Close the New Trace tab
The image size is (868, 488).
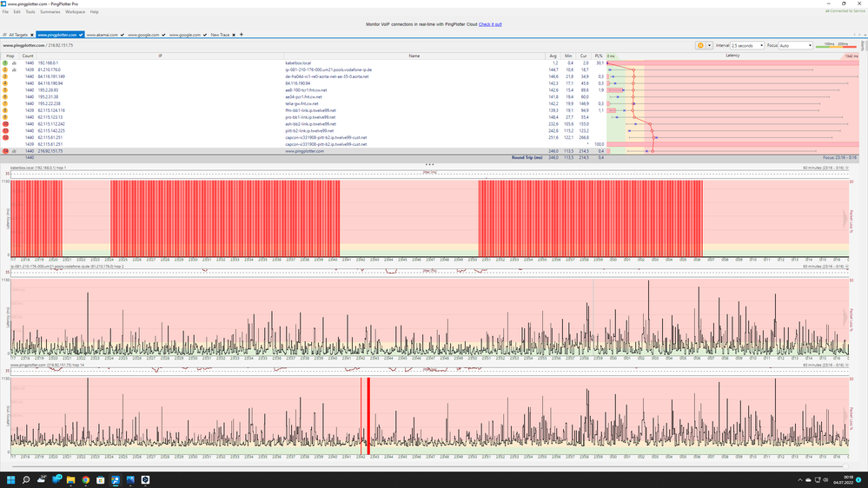[234, 35]
